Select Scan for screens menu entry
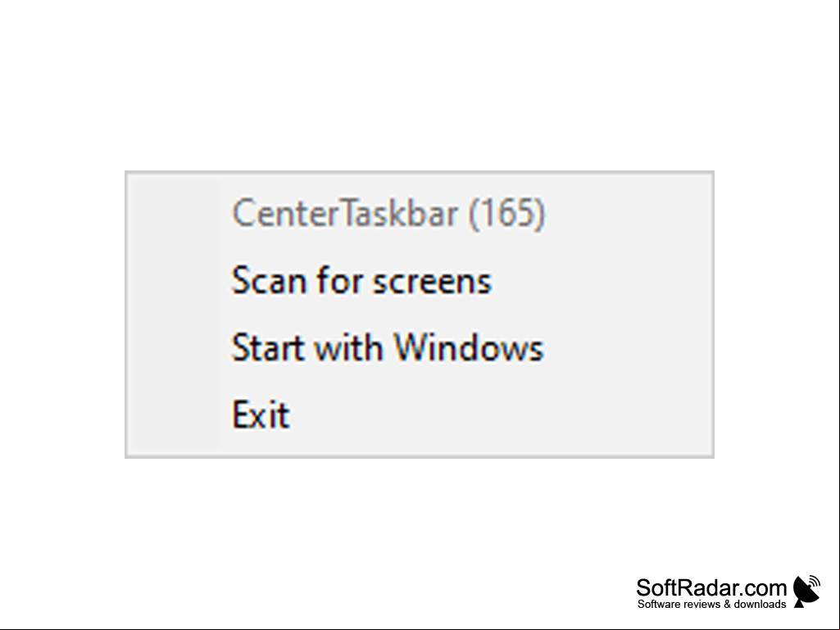 [420, 281]
